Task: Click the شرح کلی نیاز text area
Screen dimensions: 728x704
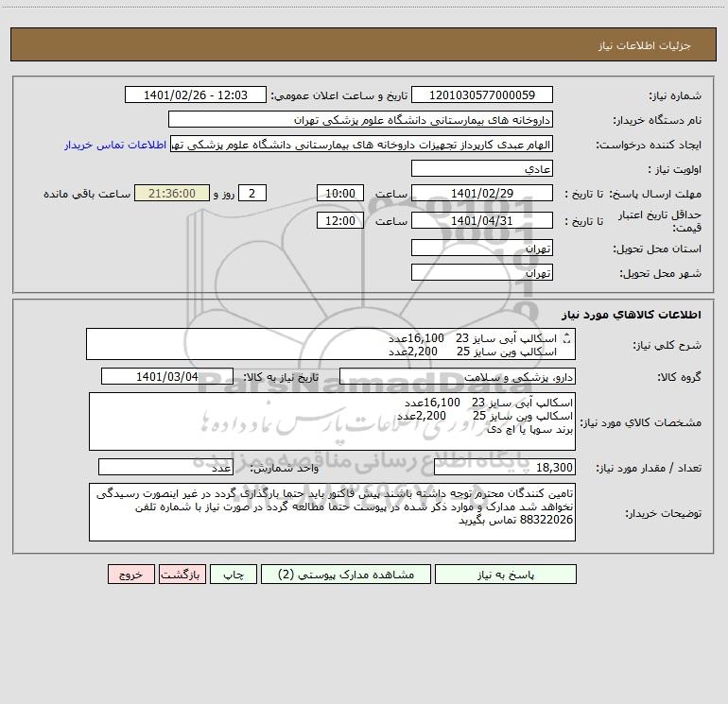Action: (331, 344)
